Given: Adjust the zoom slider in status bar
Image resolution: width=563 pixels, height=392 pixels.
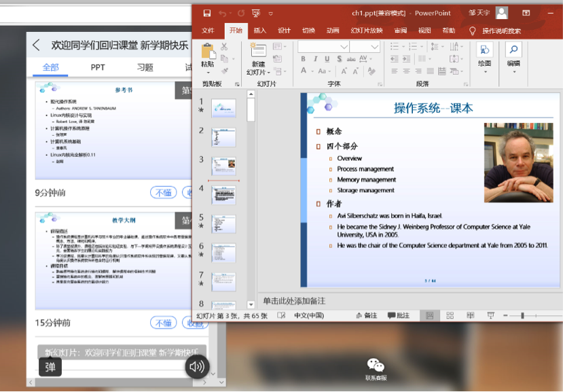Looking at the screenshot, I should (522, 316).
